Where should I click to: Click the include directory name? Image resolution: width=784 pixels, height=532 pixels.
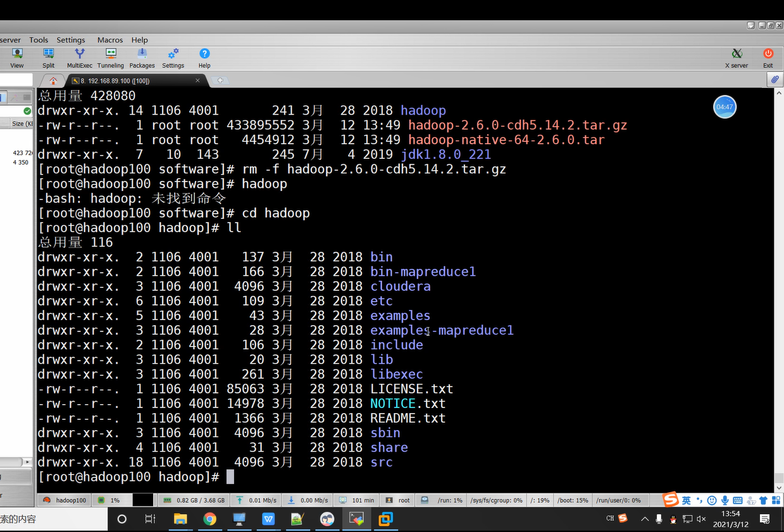pos(397,345)
